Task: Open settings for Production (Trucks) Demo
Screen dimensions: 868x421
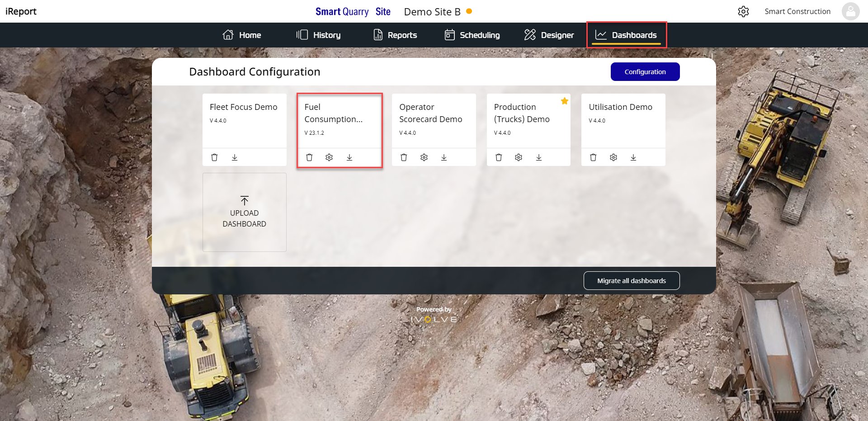Action: tap(519, 157)
